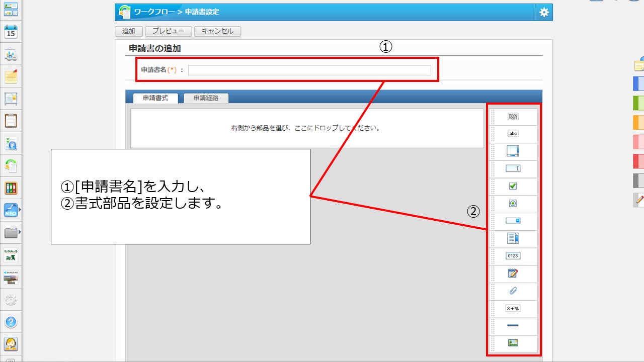The height and width of the screenshot is (362, 644).
Task: Select the horizontal line form part
Action: click(x=513, y=326)
